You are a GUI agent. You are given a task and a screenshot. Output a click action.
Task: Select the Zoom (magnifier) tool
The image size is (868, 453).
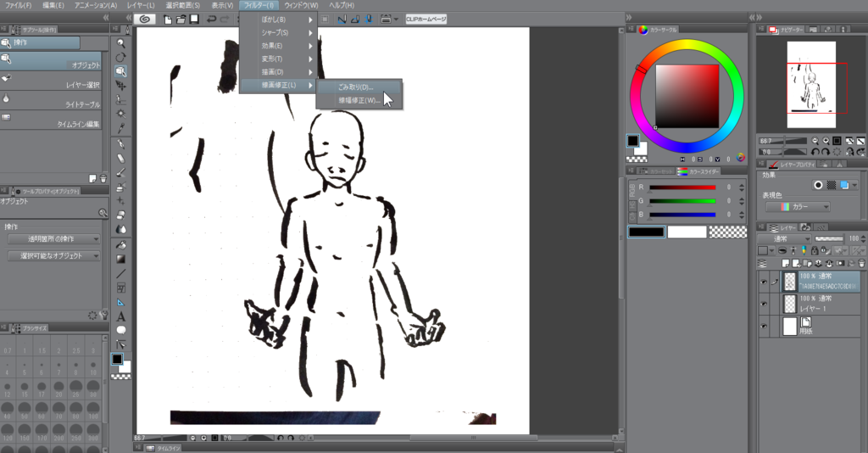click(120, 43)
